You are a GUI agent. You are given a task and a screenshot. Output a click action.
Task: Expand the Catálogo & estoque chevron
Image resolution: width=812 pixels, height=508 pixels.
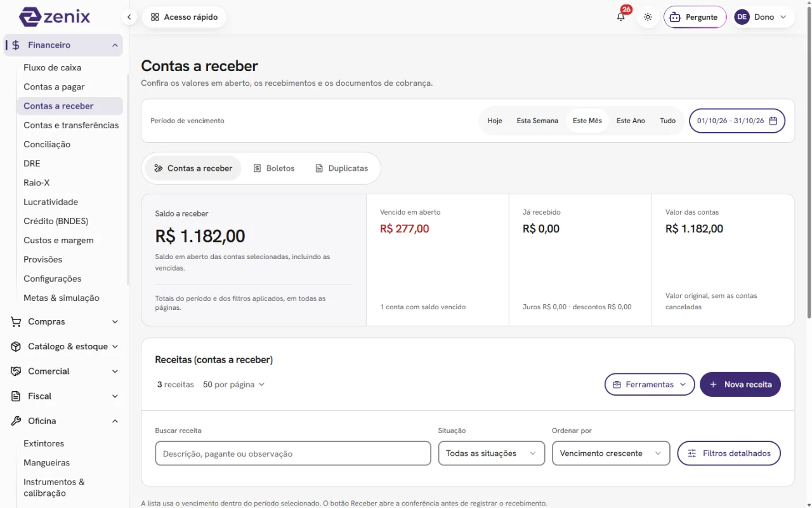115,347
